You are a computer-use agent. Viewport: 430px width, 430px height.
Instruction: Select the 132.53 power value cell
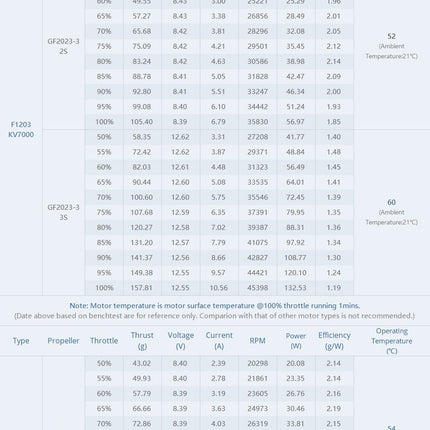tap(296, 288)
